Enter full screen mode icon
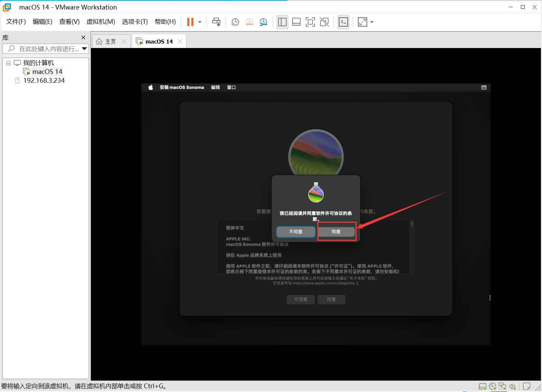The width and height of the screenshot is (542, 392). (x=310, y=22)
